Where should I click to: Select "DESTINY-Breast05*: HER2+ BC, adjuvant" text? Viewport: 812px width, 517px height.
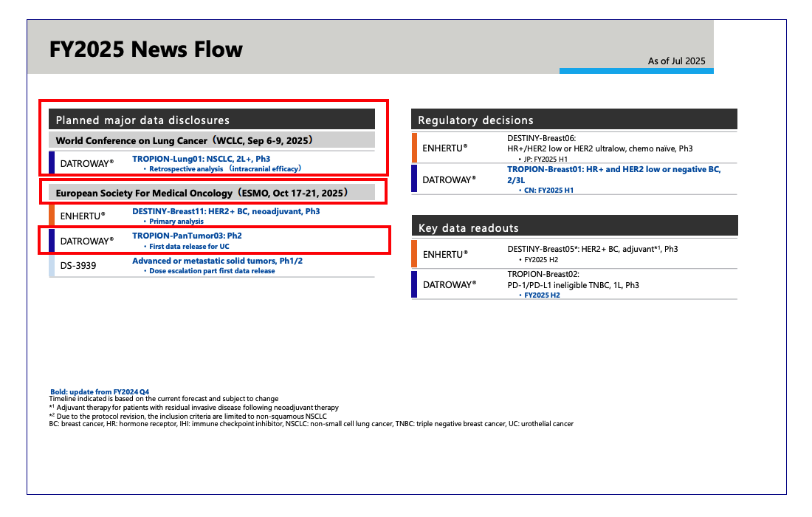pos(593,249)
